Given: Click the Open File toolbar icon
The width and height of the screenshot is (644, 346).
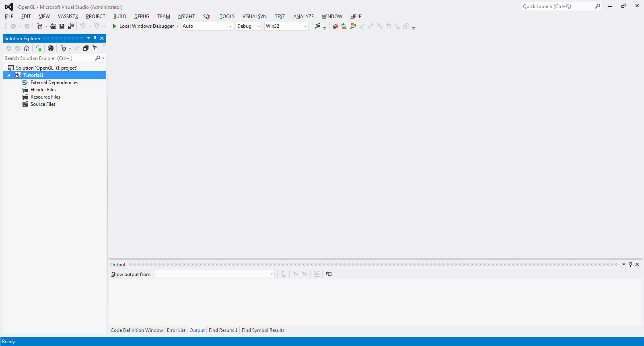Looking at the screenshot, I should click(x=53, y=26).
